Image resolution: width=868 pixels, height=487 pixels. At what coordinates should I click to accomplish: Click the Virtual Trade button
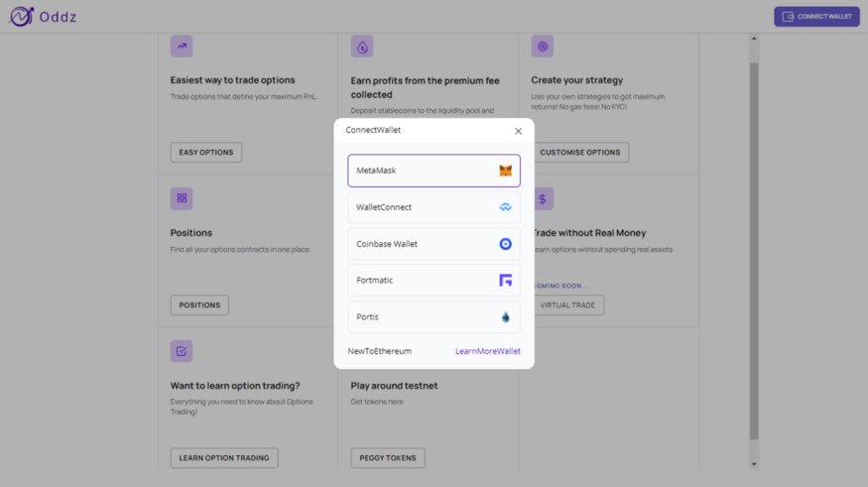pyautogui.click(x=567, y=304)
